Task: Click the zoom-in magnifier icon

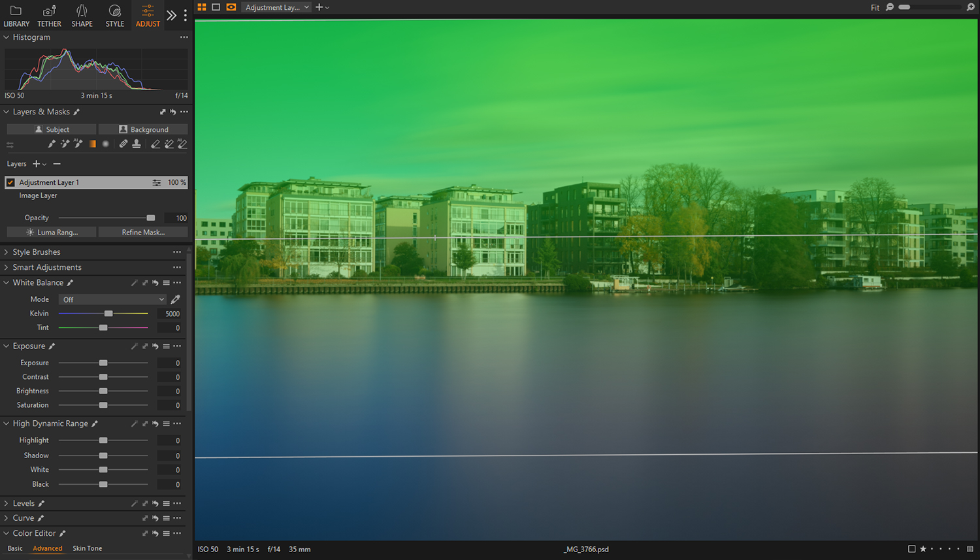Action: 970,7
